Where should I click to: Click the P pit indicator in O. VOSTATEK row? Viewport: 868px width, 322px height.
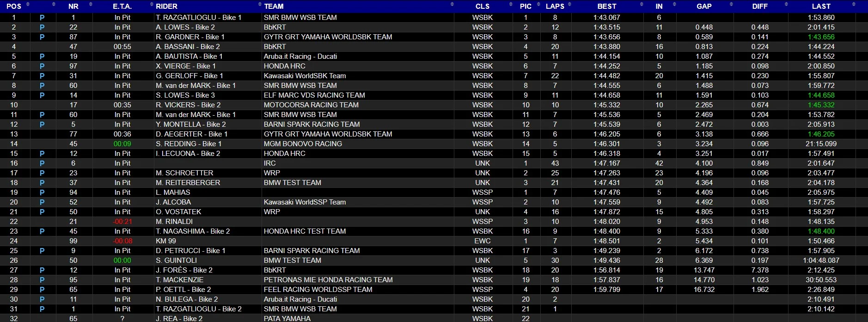tap(42, 212)
